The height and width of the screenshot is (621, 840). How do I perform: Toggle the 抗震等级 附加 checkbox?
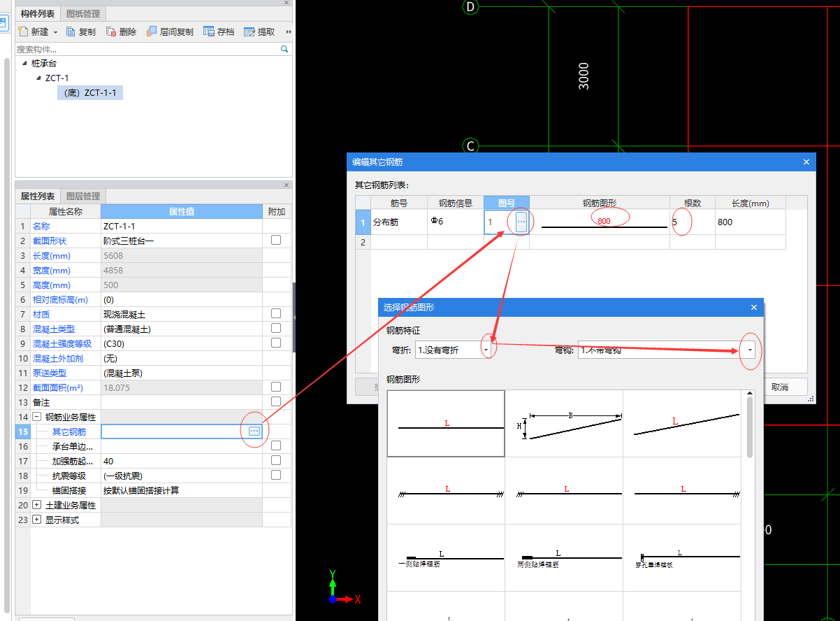(x=276, y=475)
